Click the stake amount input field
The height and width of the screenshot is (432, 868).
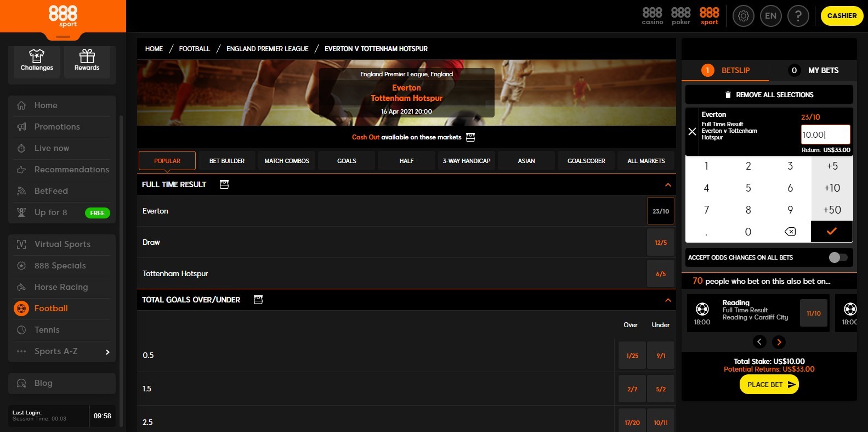825,134
